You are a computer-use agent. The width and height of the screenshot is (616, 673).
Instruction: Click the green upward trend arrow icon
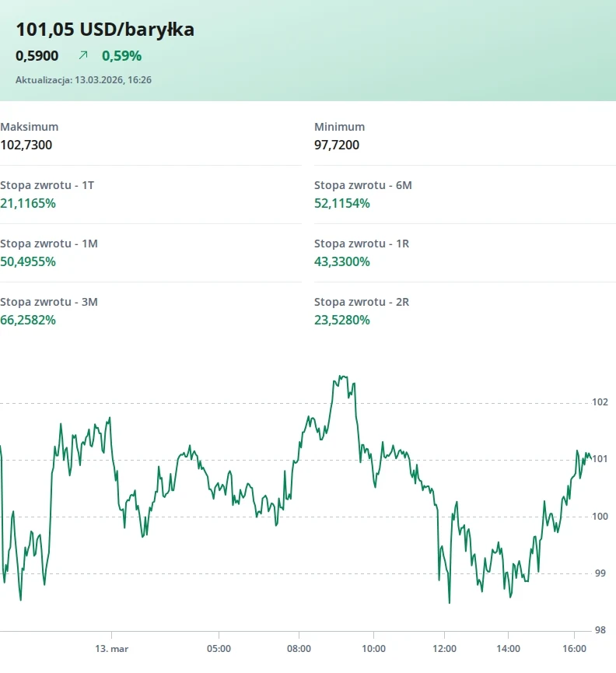point(83,56)
